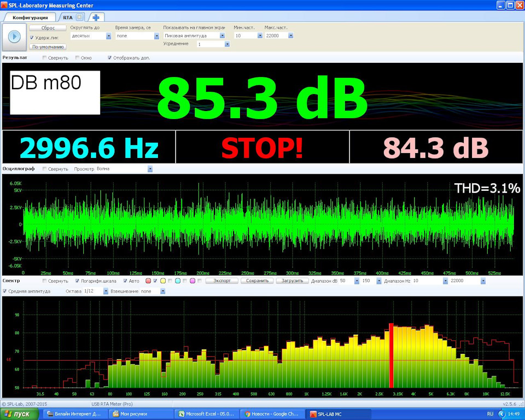Viewport: 525px width, 420px height.
Task: Open Диапазон dB maximum dropdown showing 150
Action: coord(378,281)
